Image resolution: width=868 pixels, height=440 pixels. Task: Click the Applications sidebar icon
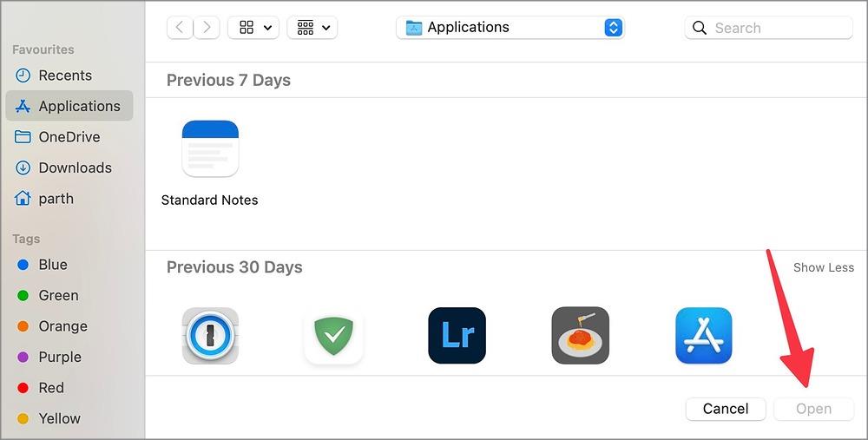[23, 106]
